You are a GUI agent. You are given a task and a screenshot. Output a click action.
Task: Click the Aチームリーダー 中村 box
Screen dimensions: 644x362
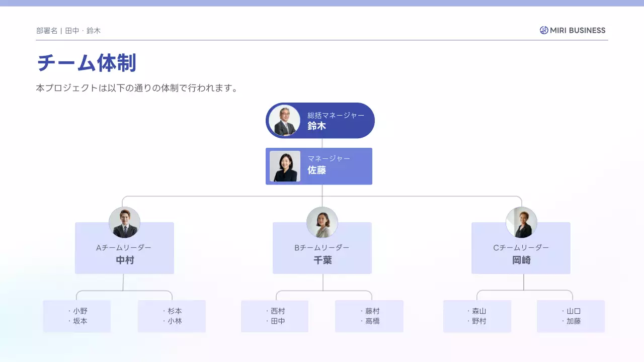click(124, 254)
